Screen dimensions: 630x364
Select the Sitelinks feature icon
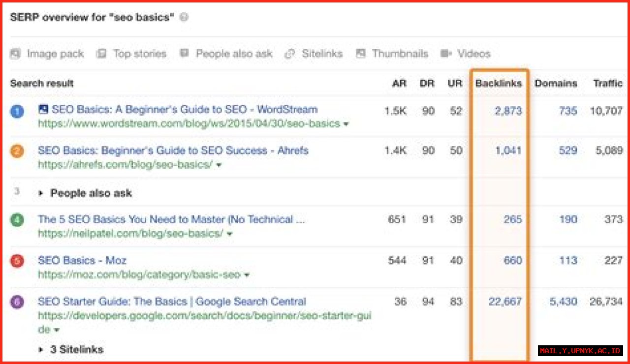290,54
